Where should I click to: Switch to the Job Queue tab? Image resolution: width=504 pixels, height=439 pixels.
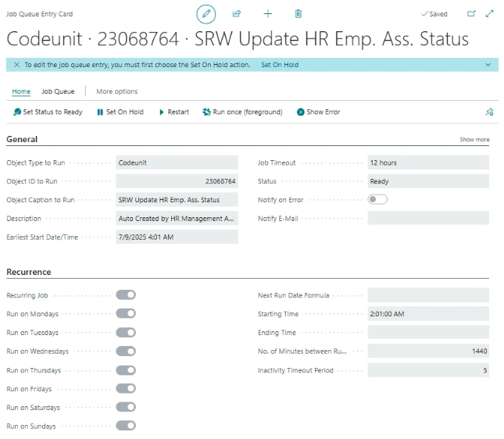pos(58,91)
